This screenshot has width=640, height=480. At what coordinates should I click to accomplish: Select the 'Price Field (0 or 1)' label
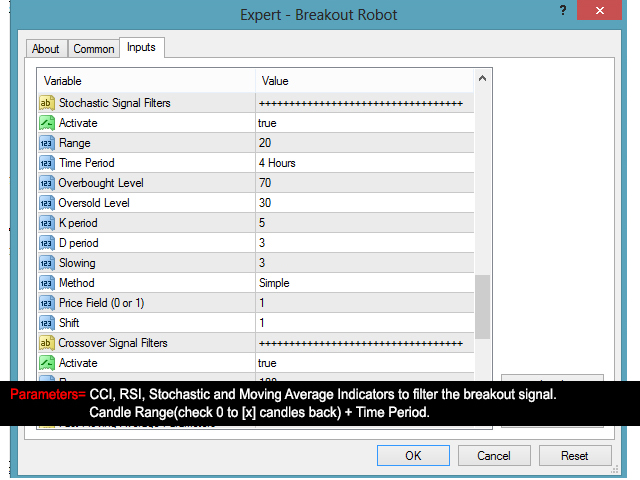[x=102, y=303]
